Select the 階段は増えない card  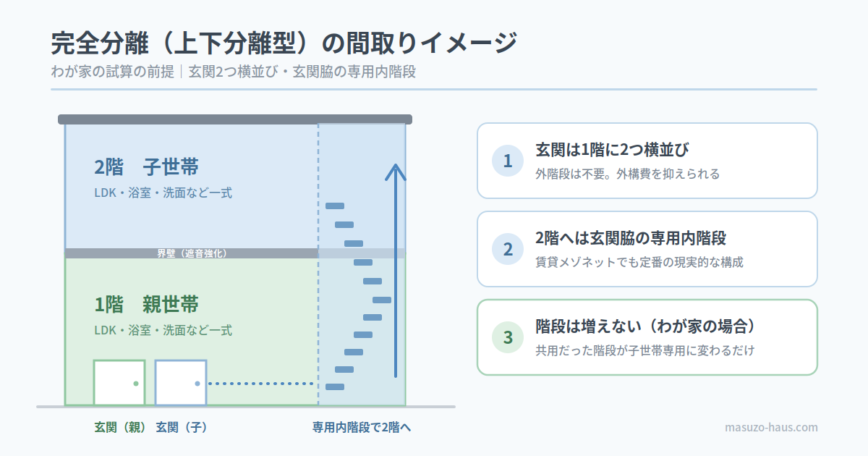click(x=647, y=337)
